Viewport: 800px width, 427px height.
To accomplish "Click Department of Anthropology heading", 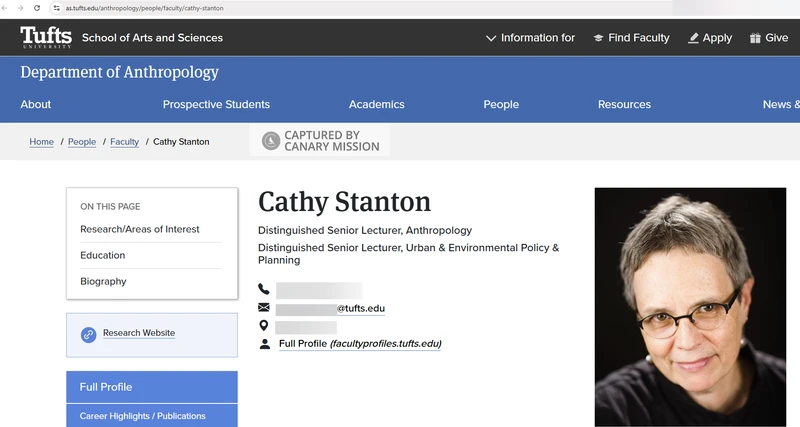I will click(119, 72).
